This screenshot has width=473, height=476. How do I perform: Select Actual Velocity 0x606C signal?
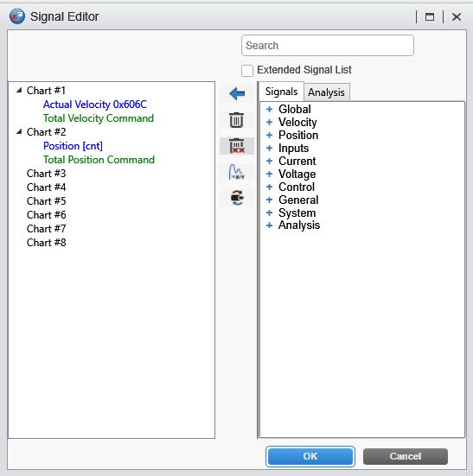[95, 105]
